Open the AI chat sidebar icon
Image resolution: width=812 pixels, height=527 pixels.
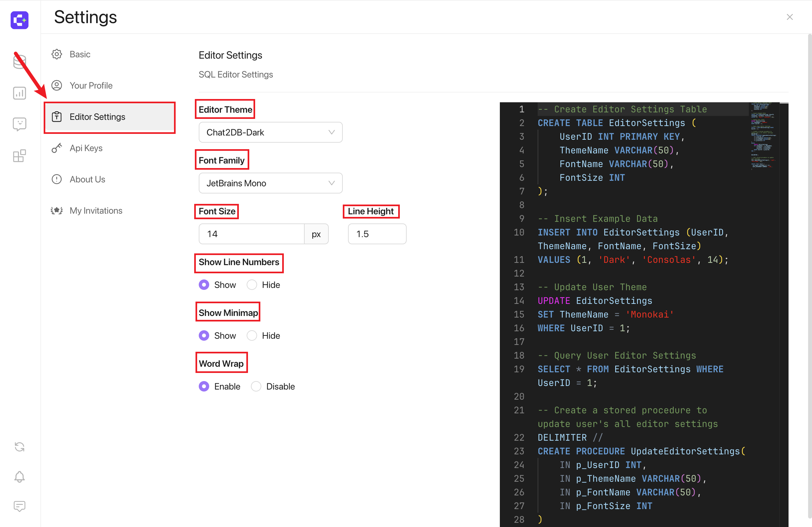click(x=20, y=124)
